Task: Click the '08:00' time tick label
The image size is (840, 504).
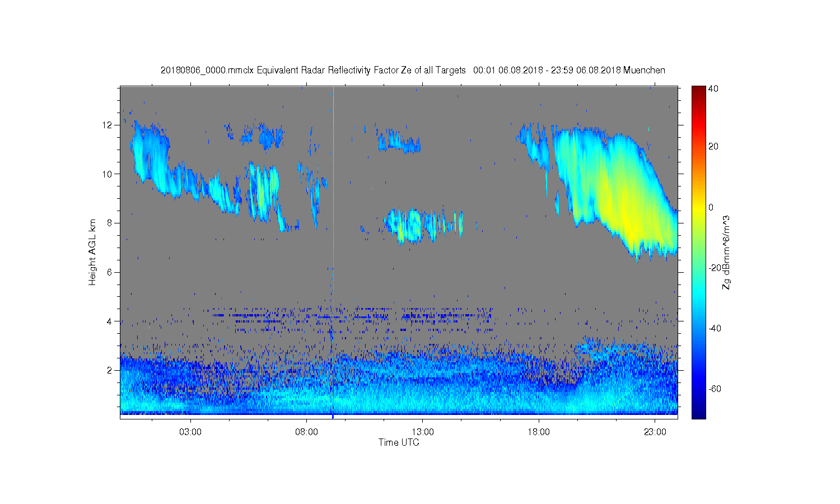Action: [x=307, y=432]
